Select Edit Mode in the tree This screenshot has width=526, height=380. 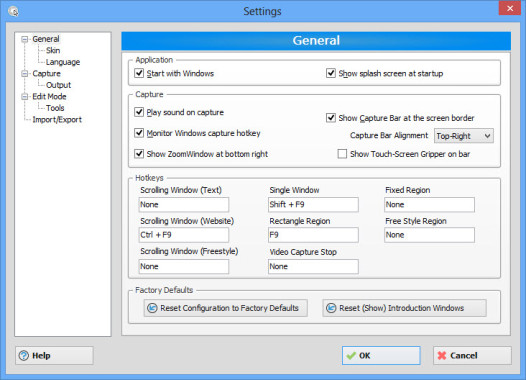[x=49, y=97]
